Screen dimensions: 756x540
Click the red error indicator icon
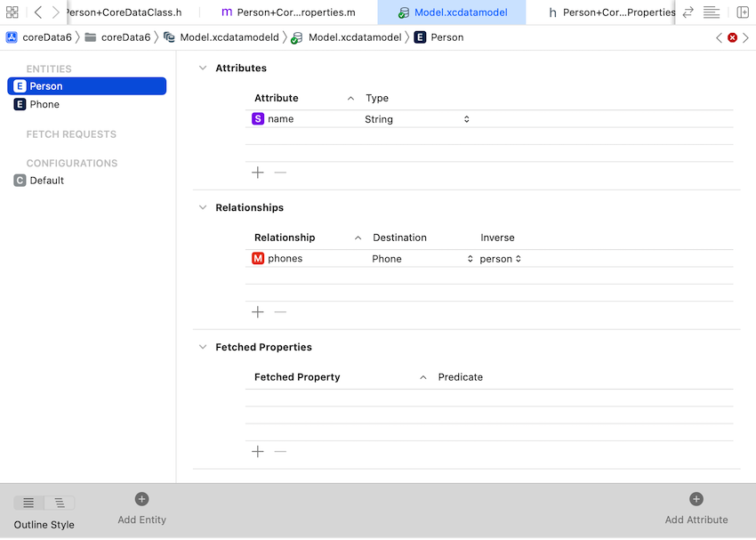point(732,37)
